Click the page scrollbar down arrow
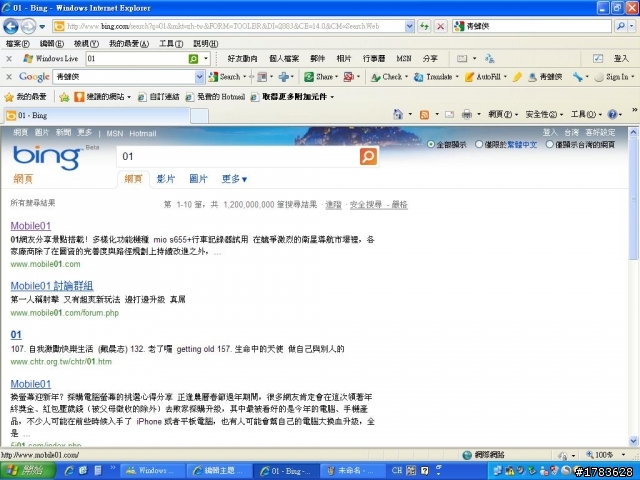 pos(633,441)
